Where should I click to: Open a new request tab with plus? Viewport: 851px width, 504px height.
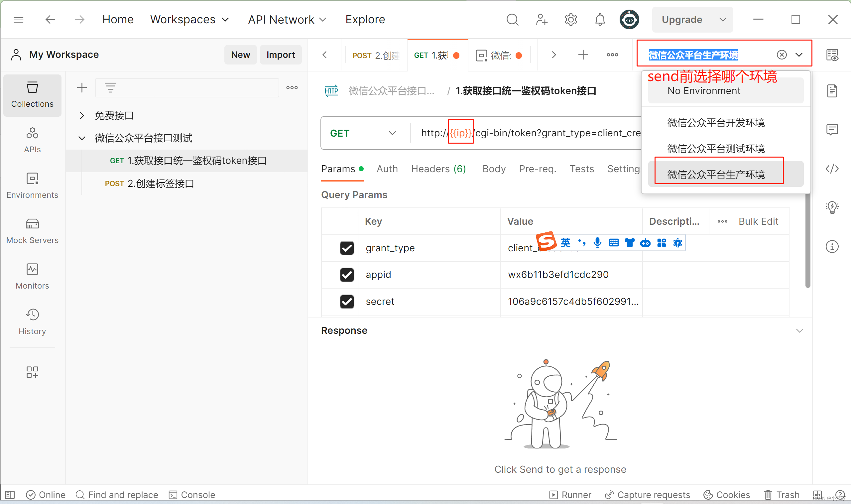point(583,55)
